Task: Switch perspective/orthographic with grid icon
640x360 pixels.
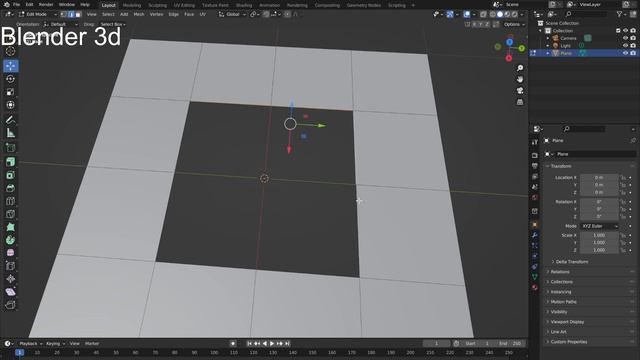Action: (x=520, y=102)
